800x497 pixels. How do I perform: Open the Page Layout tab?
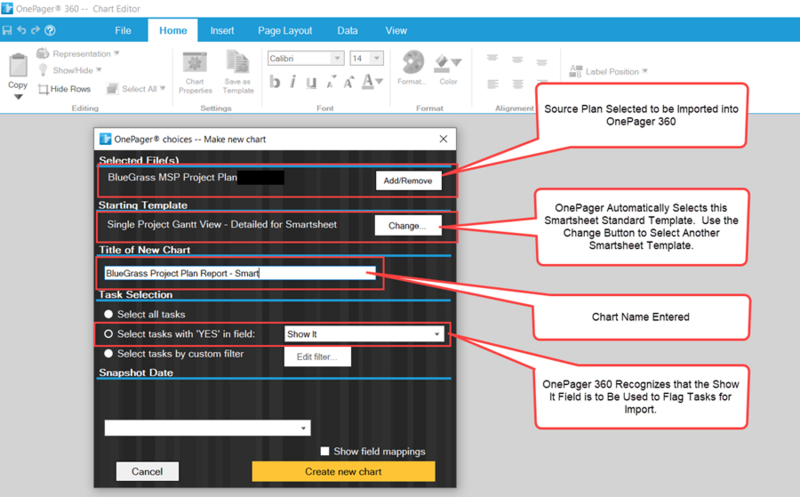pyautogui.click(x=285, y=31)
